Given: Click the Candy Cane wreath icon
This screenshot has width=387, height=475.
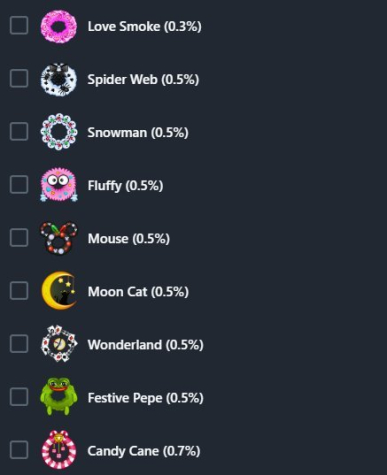Looking at the screenshot, I should pos(59,450).
